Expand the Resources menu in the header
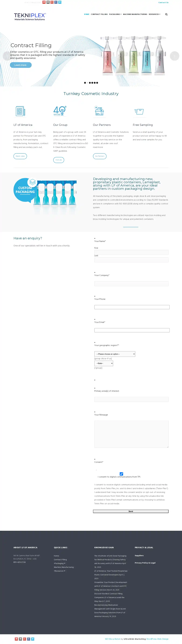 [155, 14]
